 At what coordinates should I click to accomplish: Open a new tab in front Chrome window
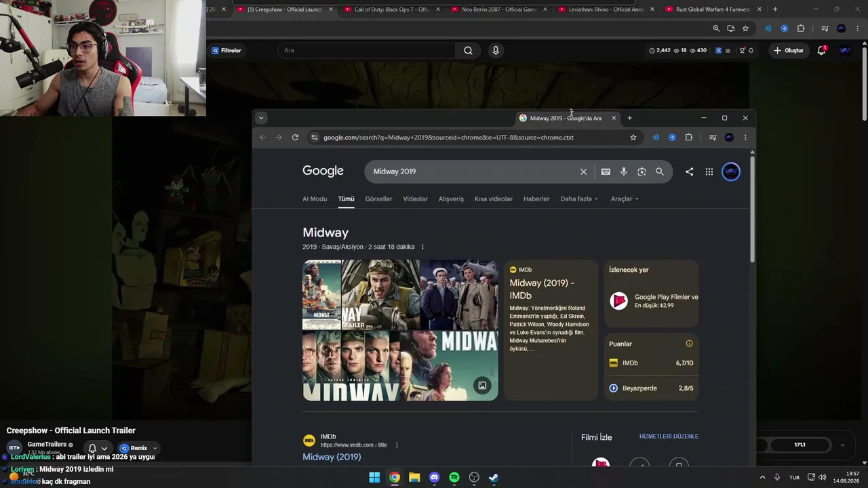(x=629, y=118)
